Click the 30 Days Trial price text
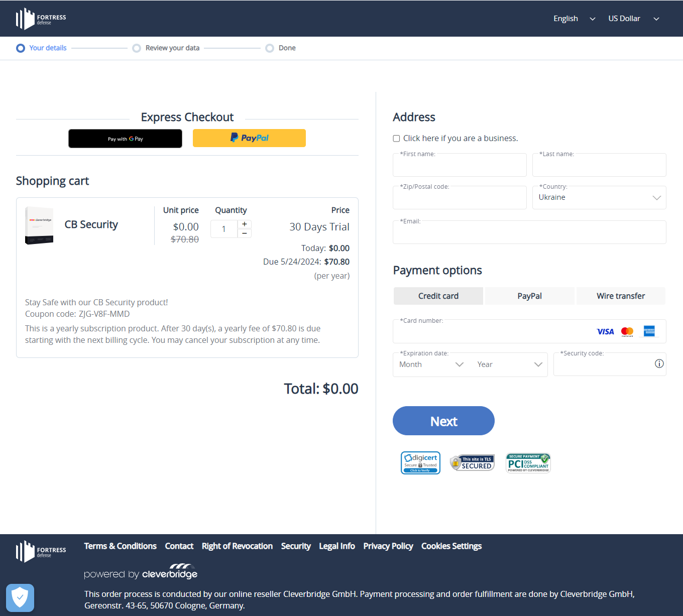Viewport: 683px width, 616px height. tap(319, 227)
